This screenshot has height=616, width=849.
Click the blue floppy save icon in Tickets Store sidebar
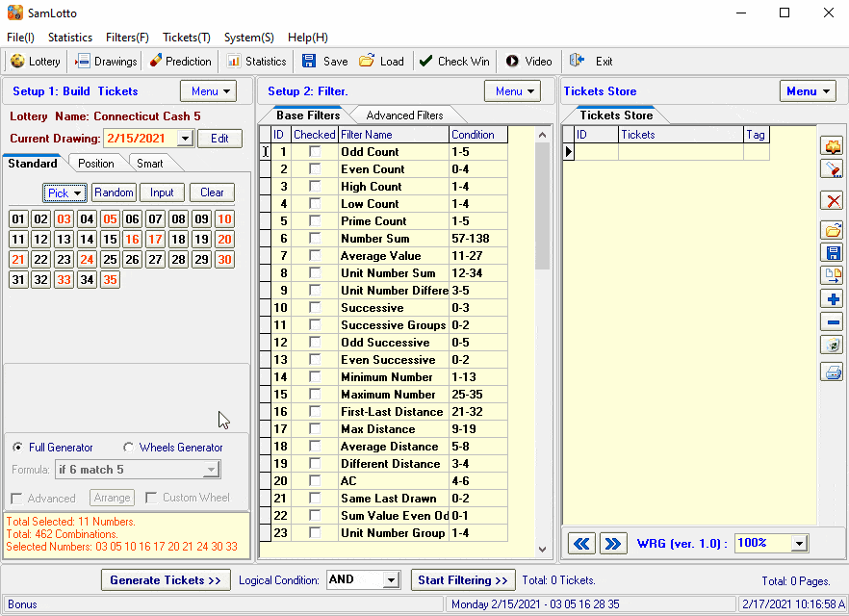[833, 253]
